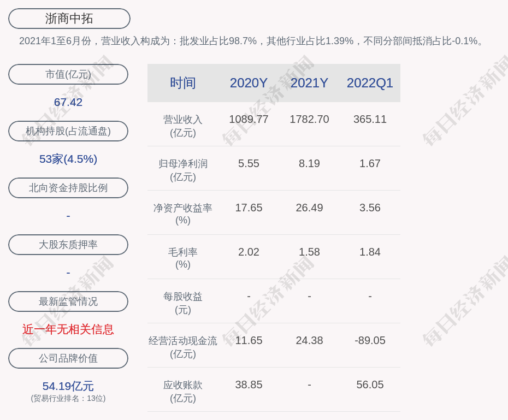This screenshot has width=508, height=420.
Task: Select the 2022Q1 column header
Action: pos(370,83)
